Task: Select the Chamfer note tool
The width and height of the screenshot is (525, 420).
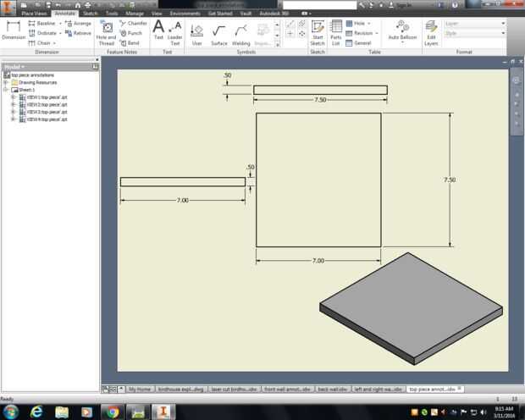Action: click(x=133, y=24)
